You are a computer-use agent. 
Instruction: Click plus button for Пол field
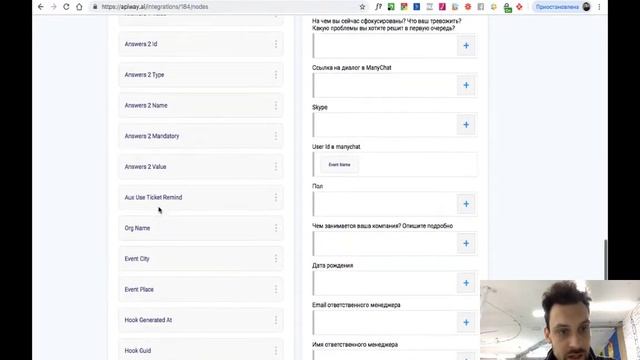click(466, 204)
